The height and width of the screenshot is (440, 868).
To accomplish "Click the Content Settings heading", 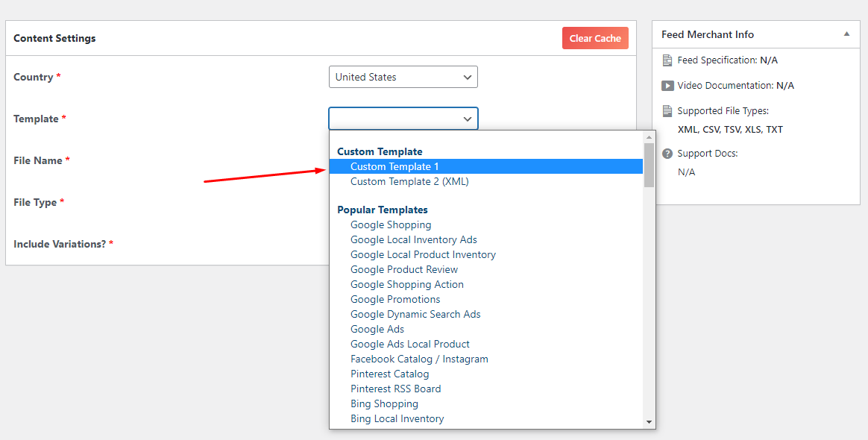I will pos(54,38).
